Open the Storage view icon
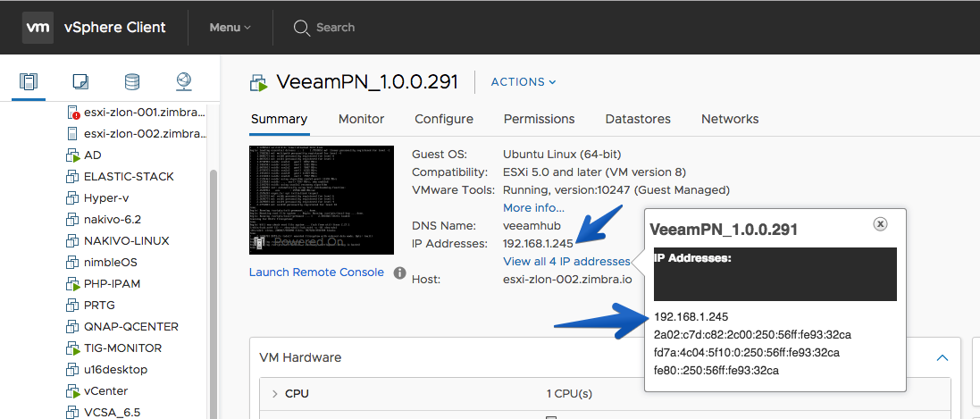This screenshot has height=419, width=980. [132, 81]
